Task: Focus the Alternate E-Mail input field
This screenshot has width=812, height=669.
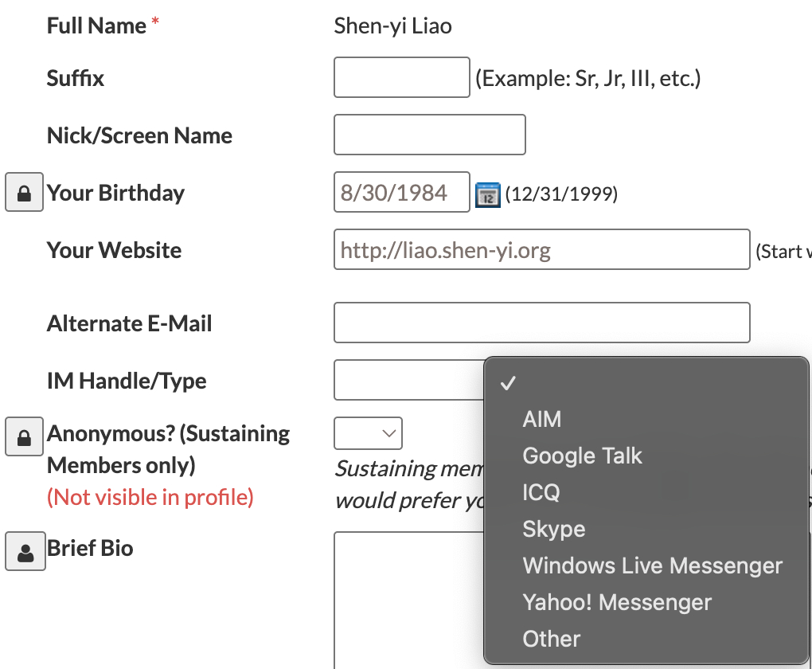Action: (x=541, y=323)
